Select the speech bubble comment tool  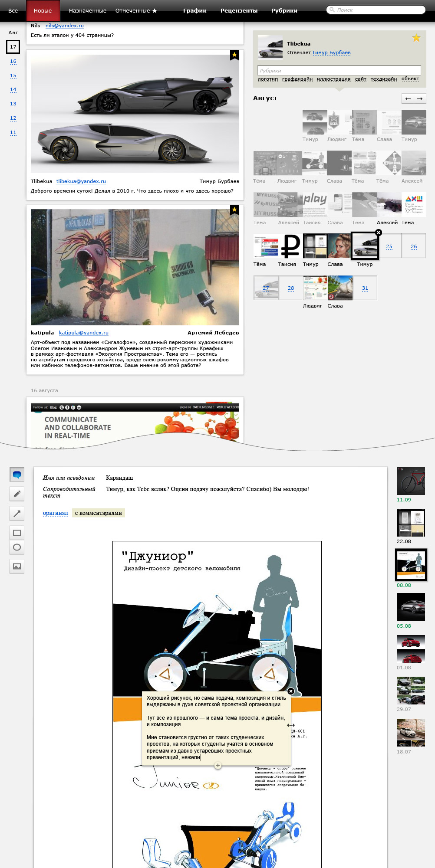[17, 475]
